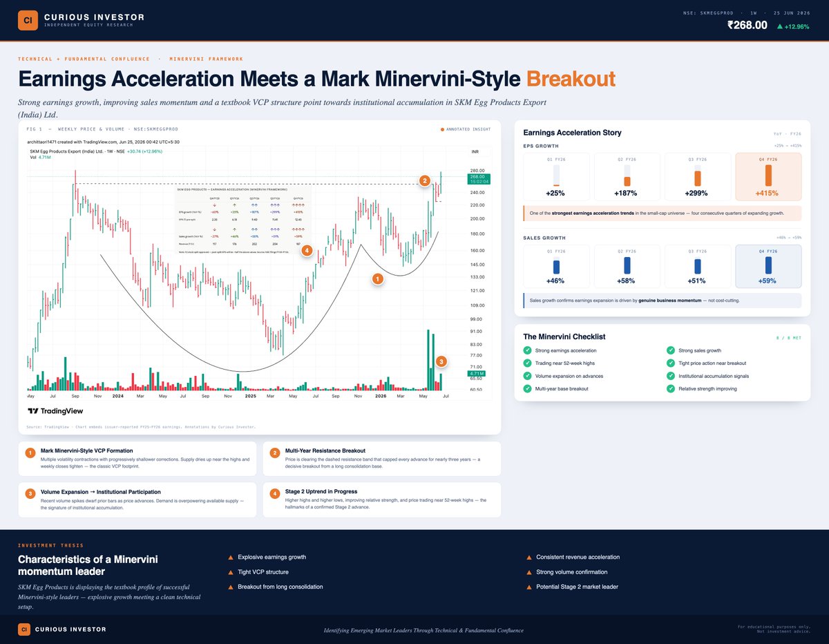
Task: Click triangle bullet beside Potential Stage 2 market leader
Action: click(x=529, y=587)
